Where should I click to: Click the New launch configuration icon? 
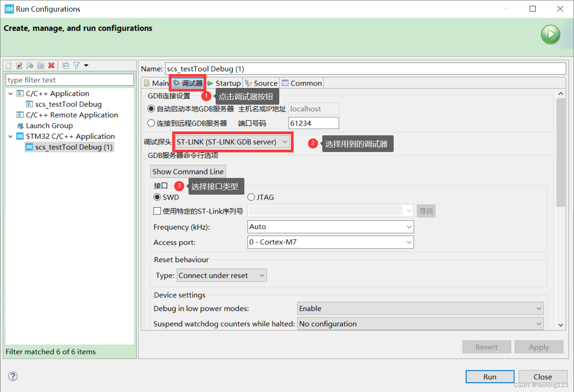click(x=9, y=66)
